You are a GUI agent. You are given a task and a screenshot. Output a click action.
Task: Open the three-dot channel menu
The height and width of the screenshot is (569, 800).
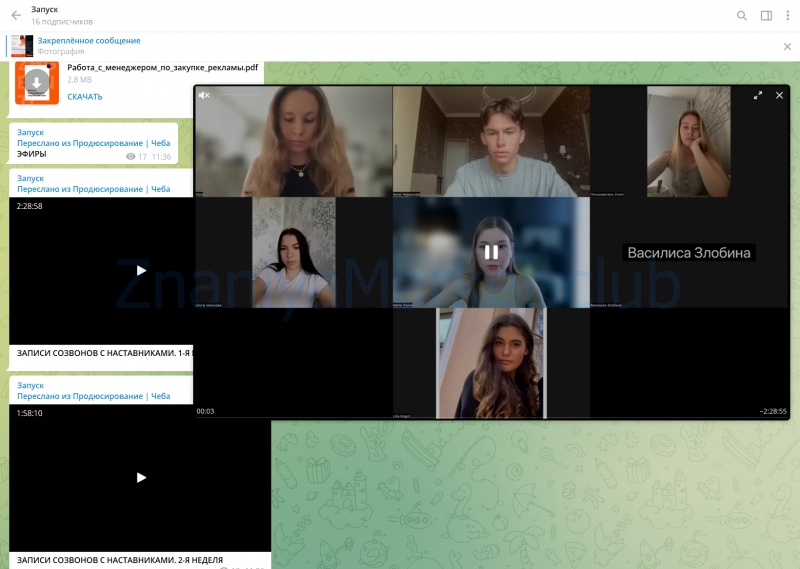[787, 15]
